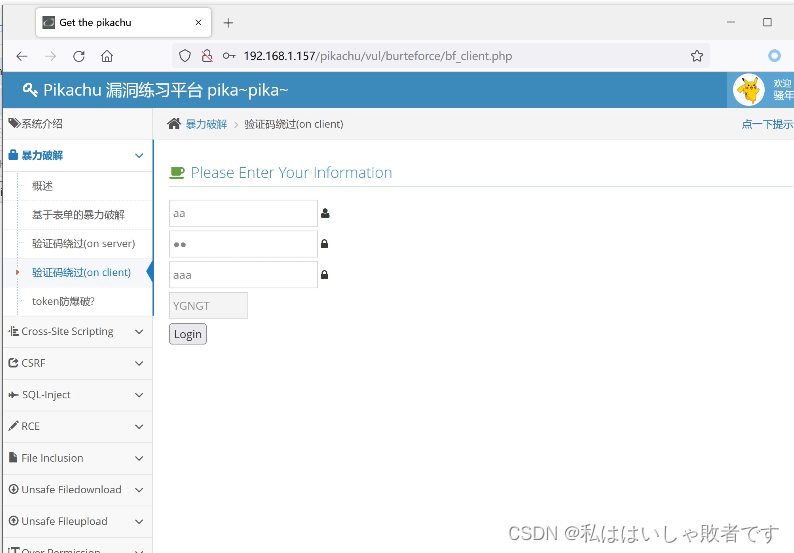The height and width of the screenshot is (553, 794).
Task: Click the Cross-Site Scripting menu icon
Action: (x=14, y=331)
